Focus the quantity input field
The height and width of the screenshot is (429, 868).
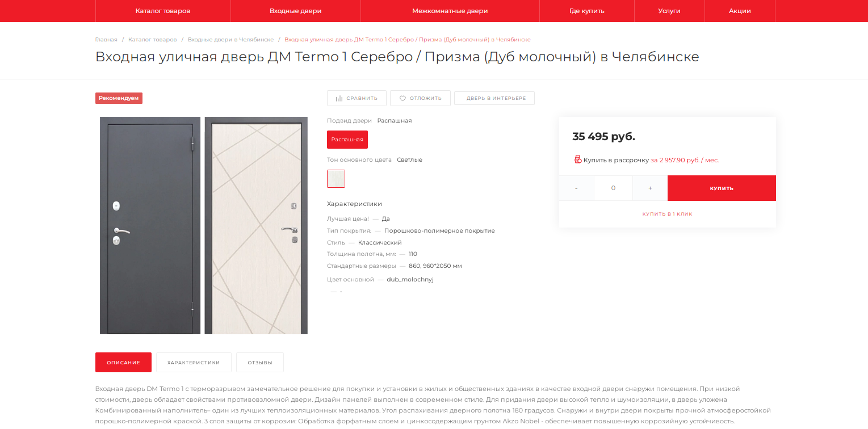pyautogui.click(x=613, y=188)
